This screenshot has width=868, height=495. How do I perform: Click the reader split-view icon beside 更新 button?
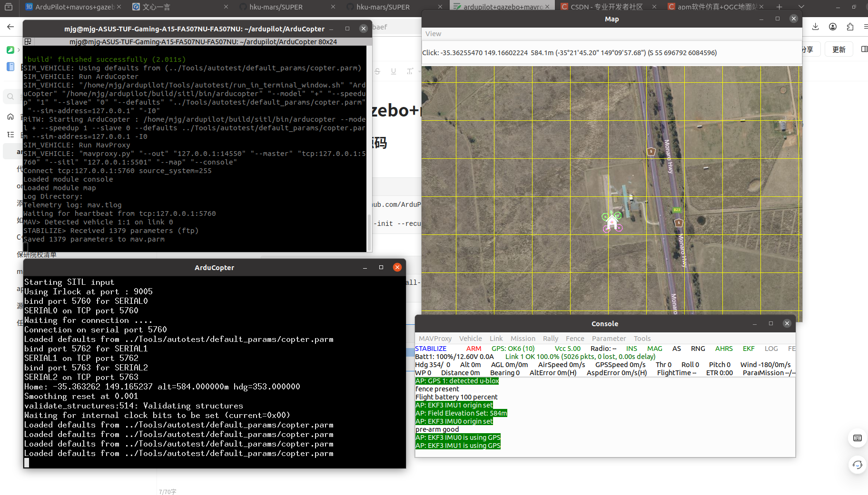tap(864, 49)
